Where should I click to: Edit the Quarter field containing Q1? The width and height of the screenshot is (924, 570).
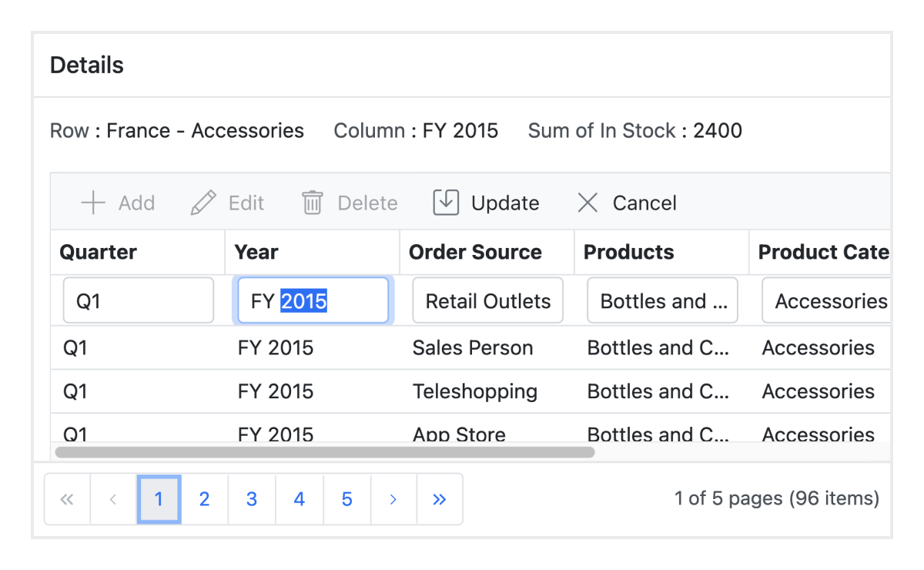pos(138,301)
